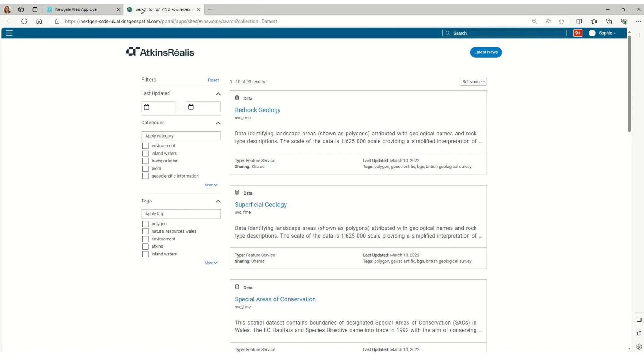Expand More under Tags
Screen dimensions: 644x362
click(211, 263)
